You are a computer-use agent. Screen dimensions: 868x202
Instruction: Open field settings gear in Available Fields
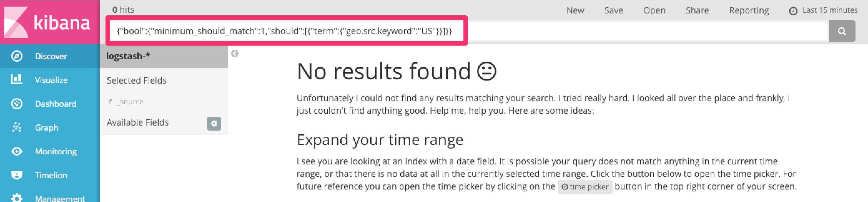(214, 124)
